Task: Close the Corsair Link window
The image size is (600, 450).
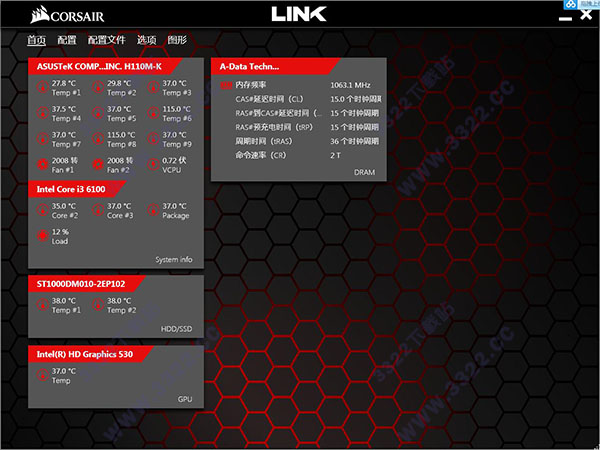Action: click(x=586, y=15)
